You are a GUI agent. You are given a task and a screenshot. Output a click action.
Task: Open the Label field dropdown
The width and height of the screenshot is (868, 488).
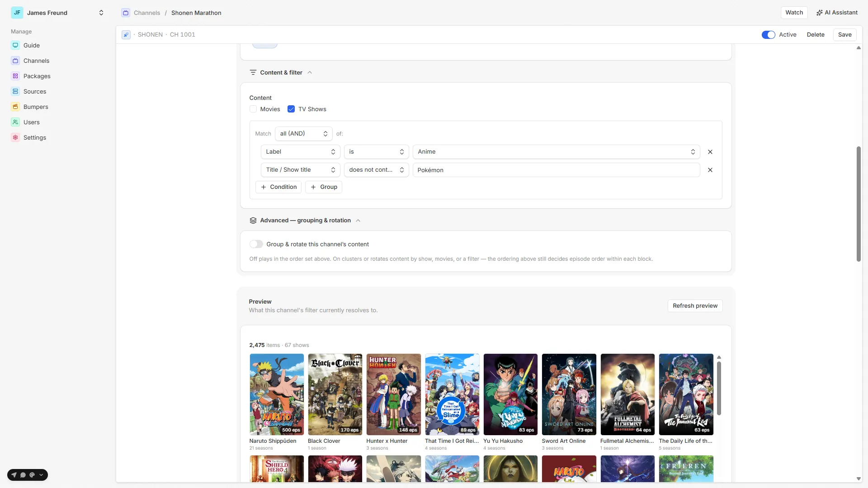pyautogui.click(x=301, y=152)
